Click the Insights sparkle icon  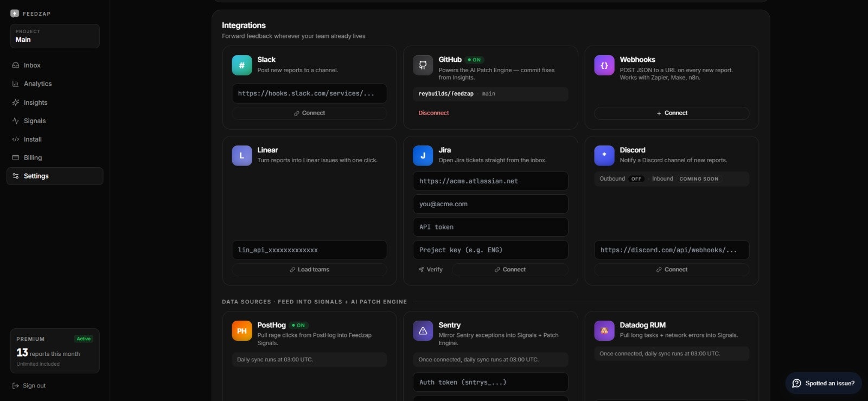point(16,102)
